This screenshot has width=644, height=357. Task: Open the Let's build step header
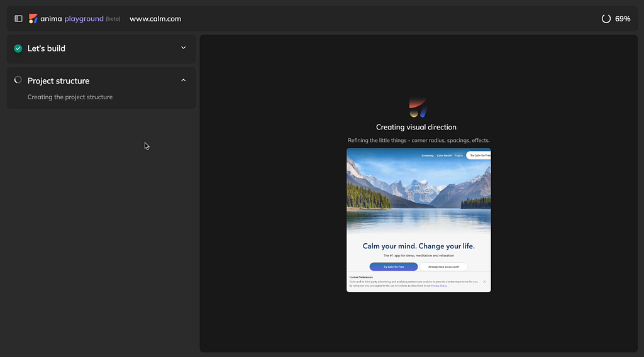101,49
